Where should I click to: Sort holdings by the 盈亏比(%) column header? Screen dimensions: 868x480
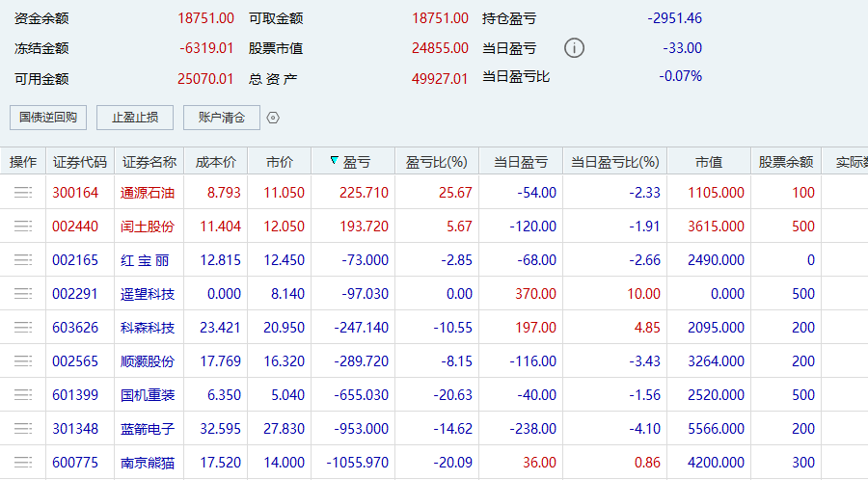click(x=436, y=162)
